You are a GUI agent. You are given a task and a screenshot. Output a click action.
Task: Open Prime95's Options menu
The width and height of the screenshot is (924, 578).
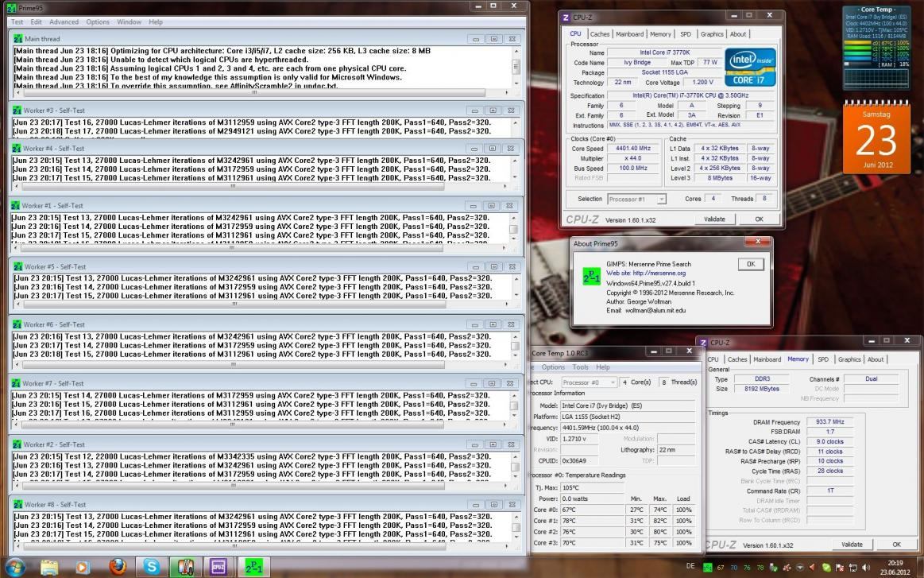click(x=98, y=21)
